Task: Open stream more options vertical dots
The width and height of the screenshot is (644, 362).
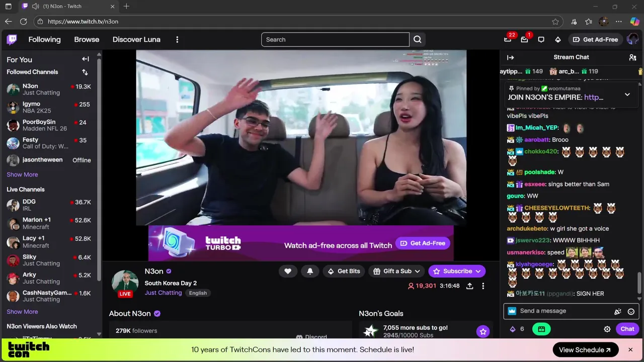Action: [483, 286]
